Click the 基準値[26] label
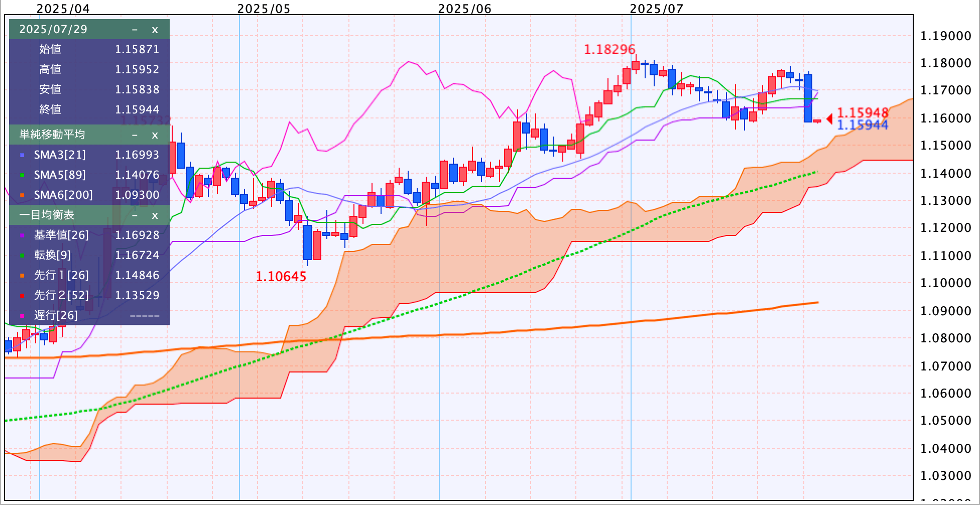Image resolution: width=980 pixels, height=505 pixels. (61, 235)
